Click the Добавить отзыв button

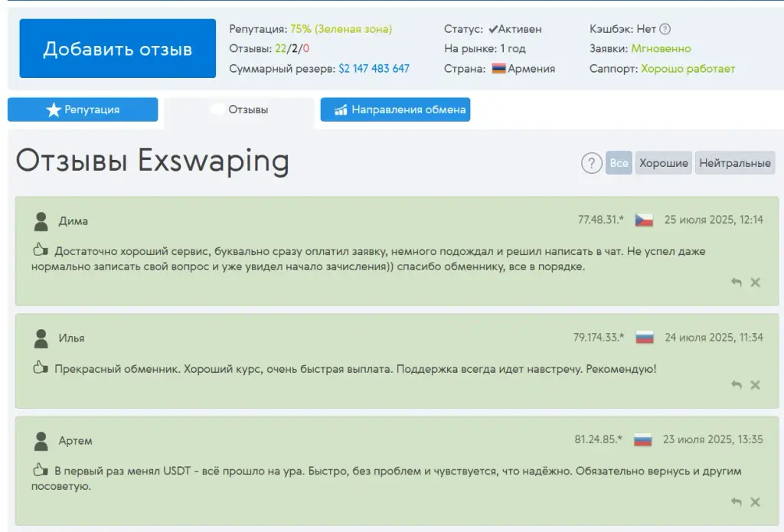pos(117,48)
